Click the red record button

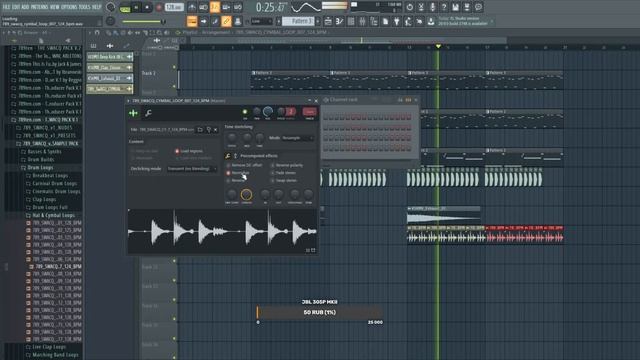[159, 7]
